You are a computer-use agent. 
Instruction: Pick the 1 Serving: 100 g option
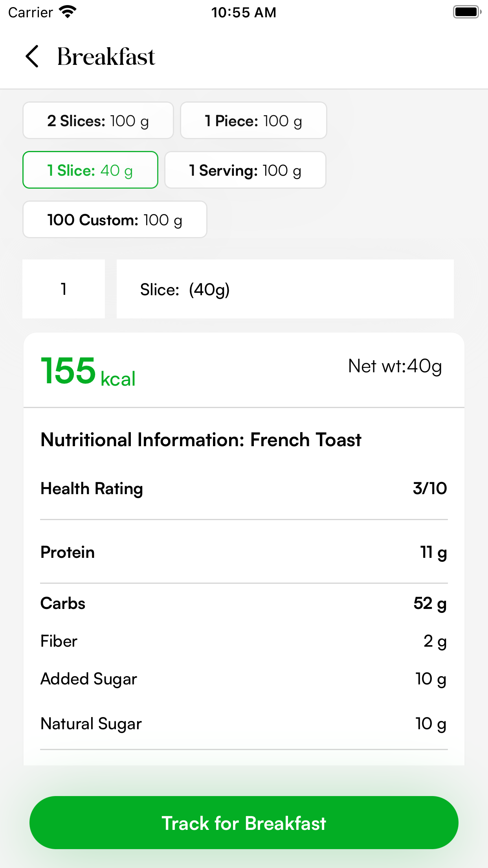(245, 170)
